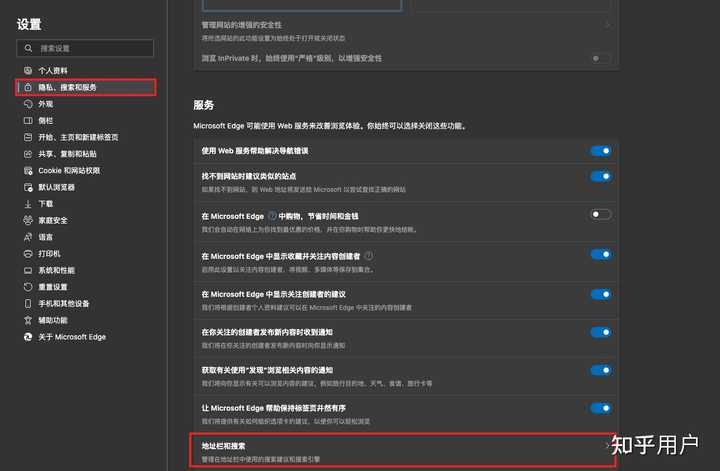Image resolution: width=720 pixels, height=471 pixels.
Task: Click the 侧栏 sidebar panel icon
Action: coord(28,120)
